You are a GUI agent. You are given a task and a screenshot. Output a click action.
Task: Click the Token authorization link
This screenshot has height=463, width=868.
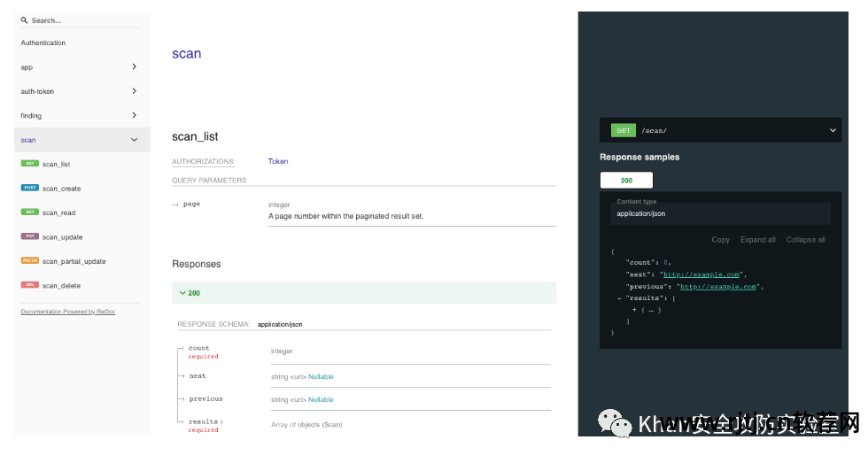point(278,161)
